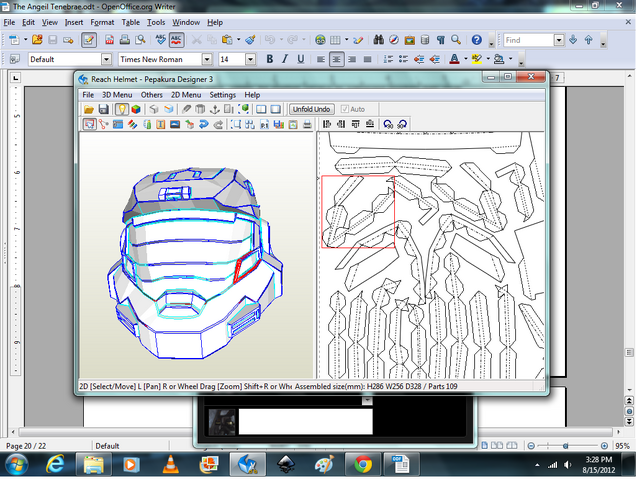
Task: Click the blue rotate arrow tool in Pepakura
Action: 204,124
